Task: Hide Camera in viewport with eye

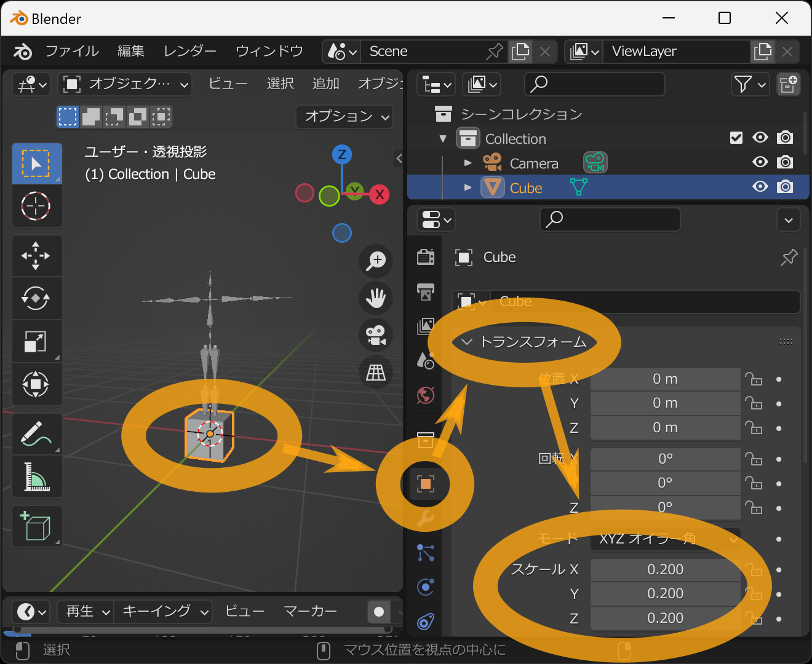Action: 760,162
